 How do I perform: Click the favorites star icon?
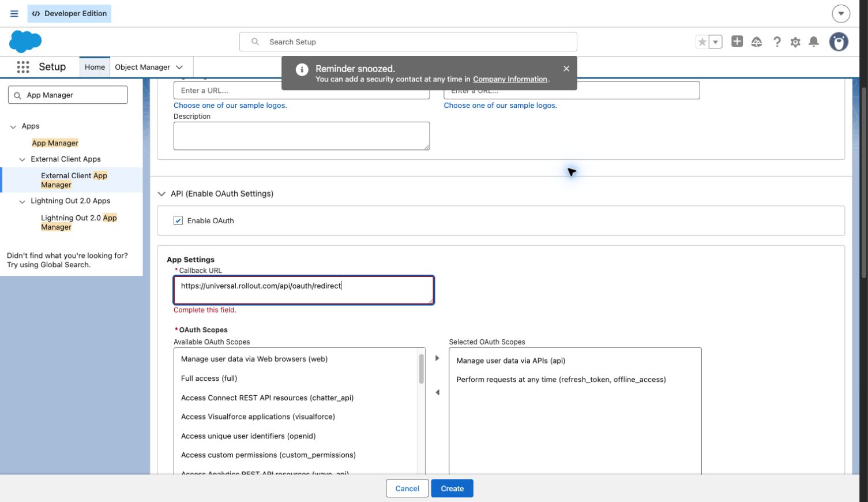pyautogui.click(x=702, y=42)
